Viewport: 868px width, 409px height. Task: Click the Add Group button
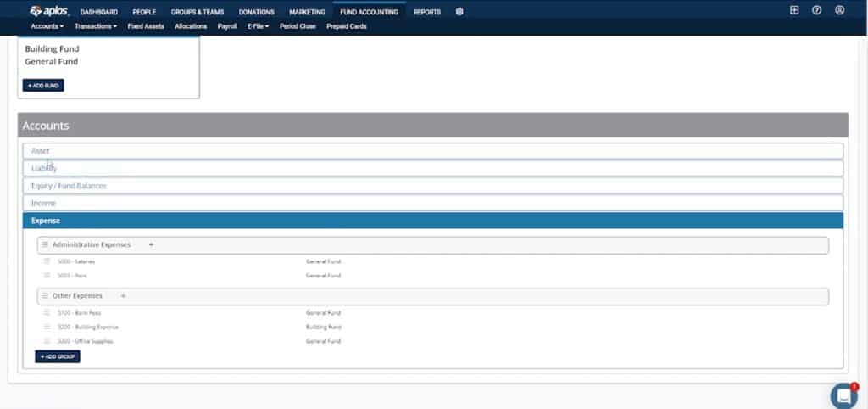click(x=58, y=357)
